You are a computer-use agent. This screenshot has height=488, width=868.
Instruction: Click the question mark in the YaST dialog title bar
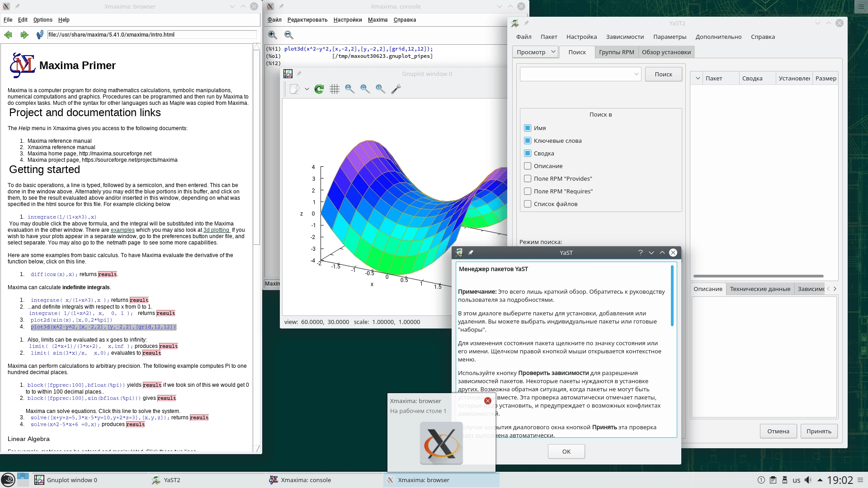640,253
